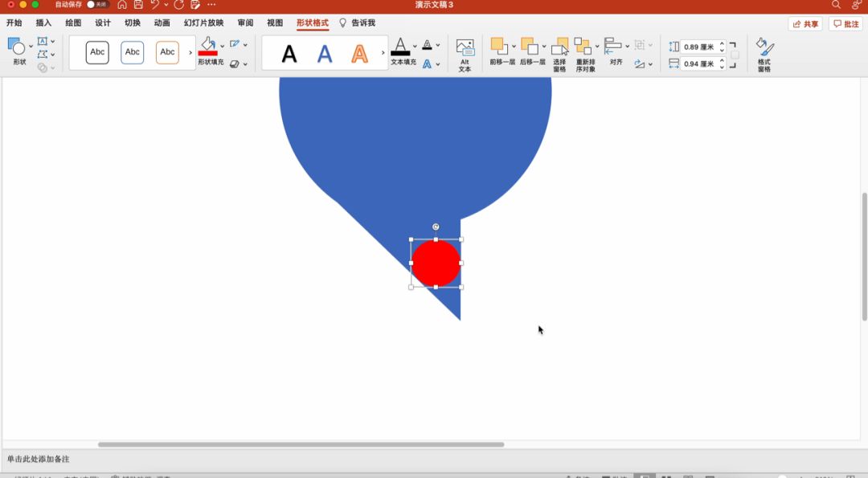Viewport: 868px width, 478px height.
Task: Click the text box insert icon
Action: point(42,41)
